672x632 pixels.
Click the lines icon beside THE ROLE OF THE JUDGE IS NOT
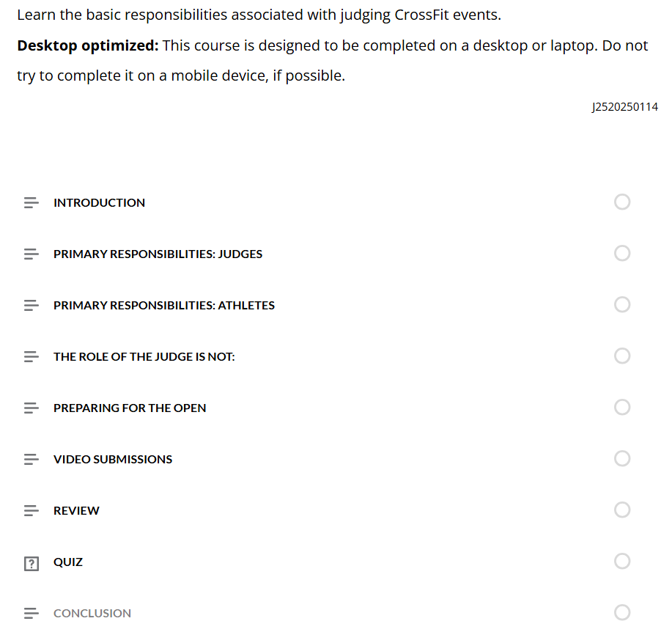[x=32, y=357]
